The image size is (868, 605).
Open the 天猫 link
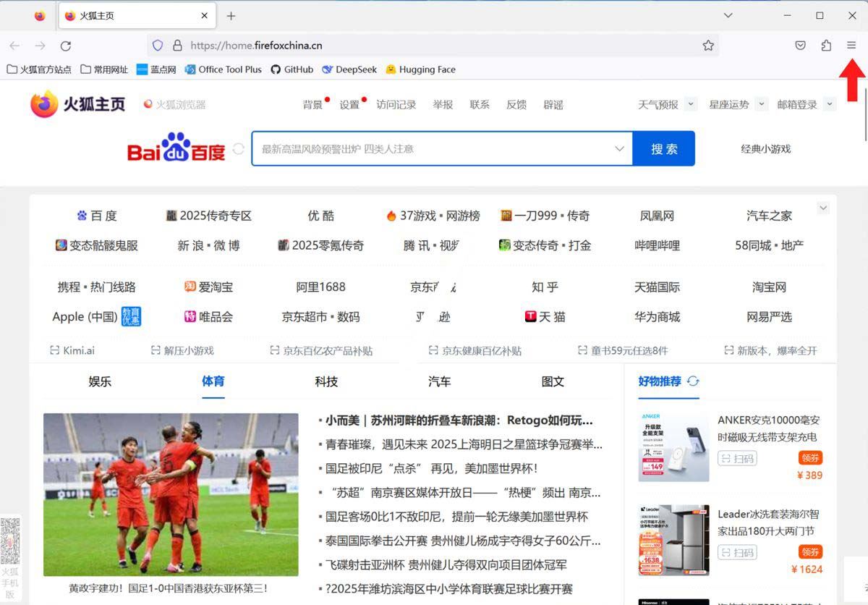tap(545, 317)
